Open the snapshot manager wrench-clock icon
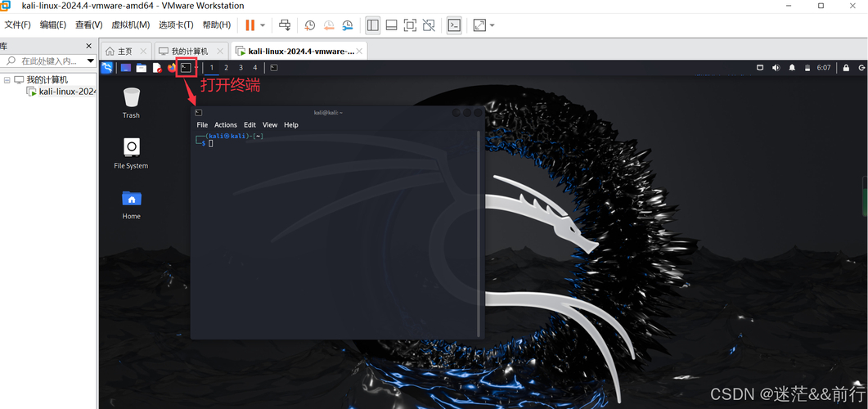The image size is (868, 409). click(348, 25)
